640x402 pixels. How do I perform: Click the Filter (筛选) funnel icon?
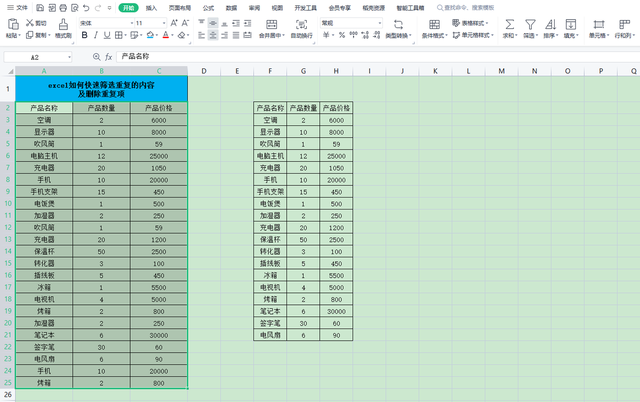pyautogui.click(x=530, y=24)
